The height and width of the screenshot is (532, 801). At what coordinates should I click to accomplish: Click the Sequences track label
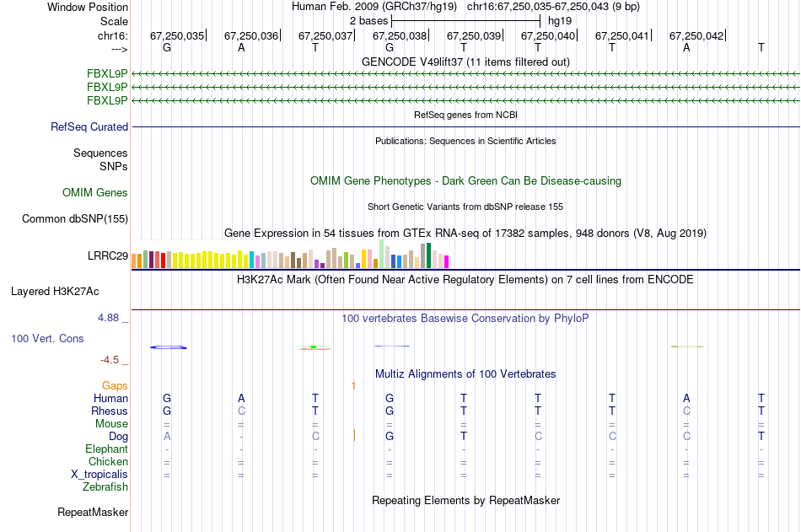pyautogui.click(x=100, y=153)
